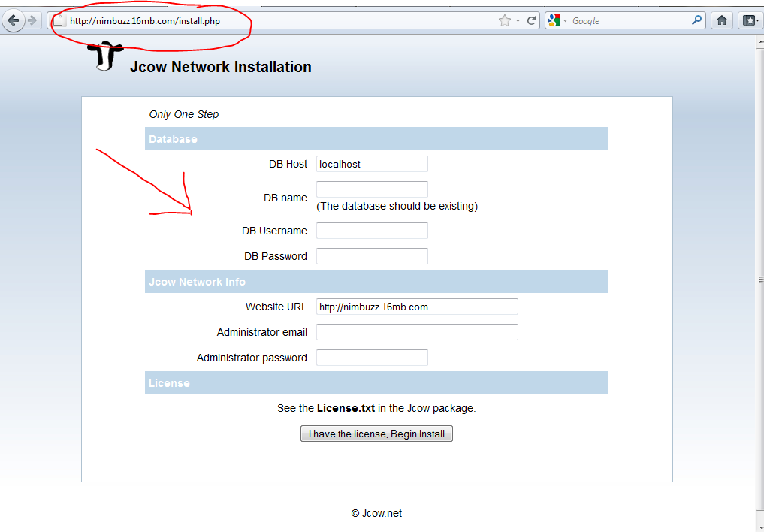Open the bookmarks menu icon
The image size is (764, 532).
(x=750, y=20)
